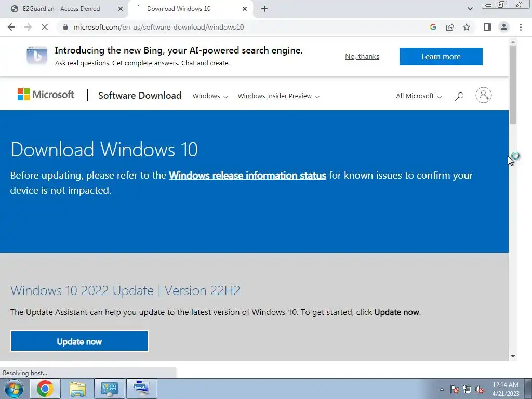Click the muted volume tray icon
Image resolution: width=532 pixels, height=399 pixels.
click(480, 389)
